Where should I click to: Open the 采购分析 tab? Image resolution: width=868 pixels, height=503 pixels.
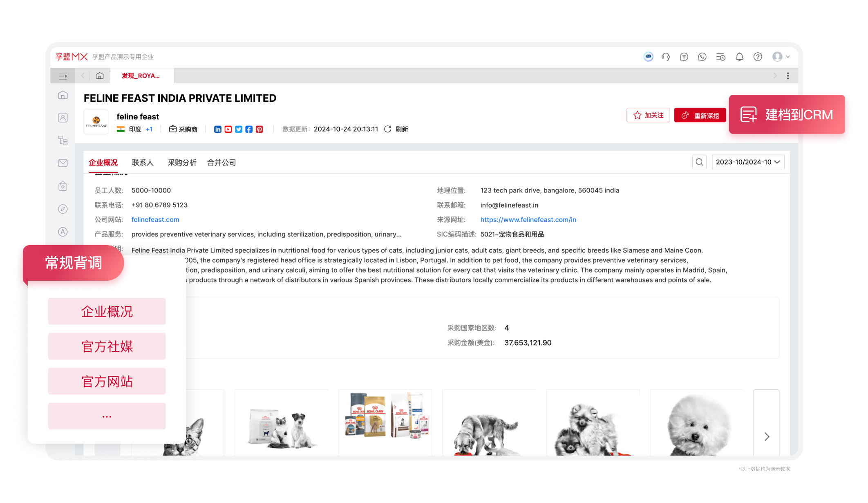click(x=182, y=162)
